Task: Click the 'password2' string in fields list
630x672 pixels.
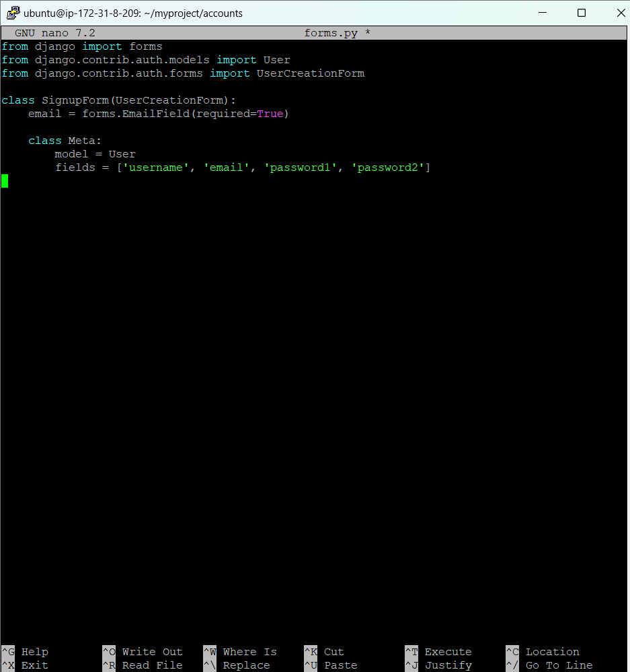Action: click(x=387, y=167)
